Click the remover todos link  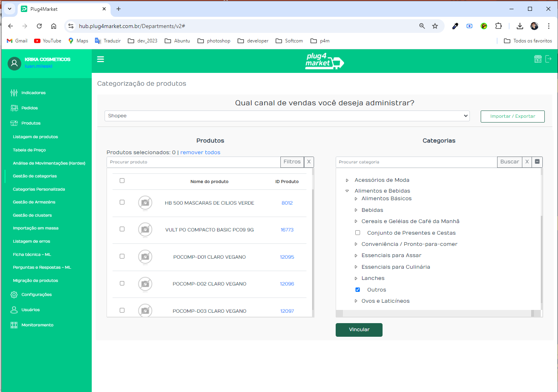[x=200, y=153]
